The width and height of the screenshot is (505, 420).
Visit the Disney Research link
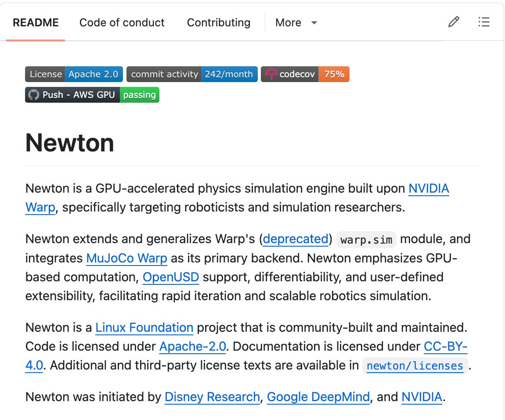(212, 397)
